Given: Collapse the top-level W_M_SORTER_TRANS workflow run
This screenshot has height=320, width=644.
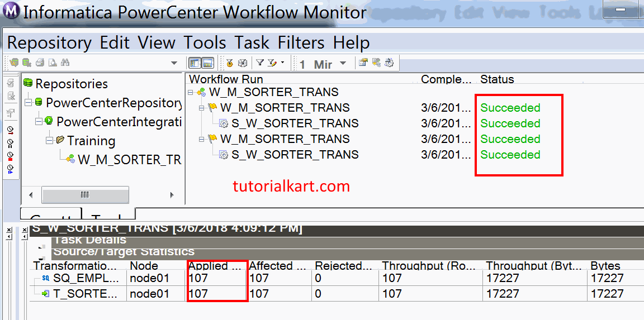Looking at the screenshot, I should click(x=190, y=92).
